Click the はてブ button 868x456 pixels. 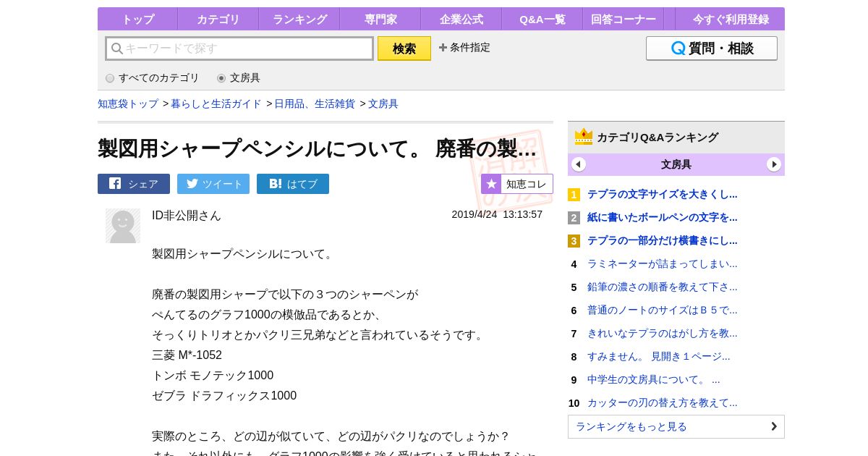[293, 184]
